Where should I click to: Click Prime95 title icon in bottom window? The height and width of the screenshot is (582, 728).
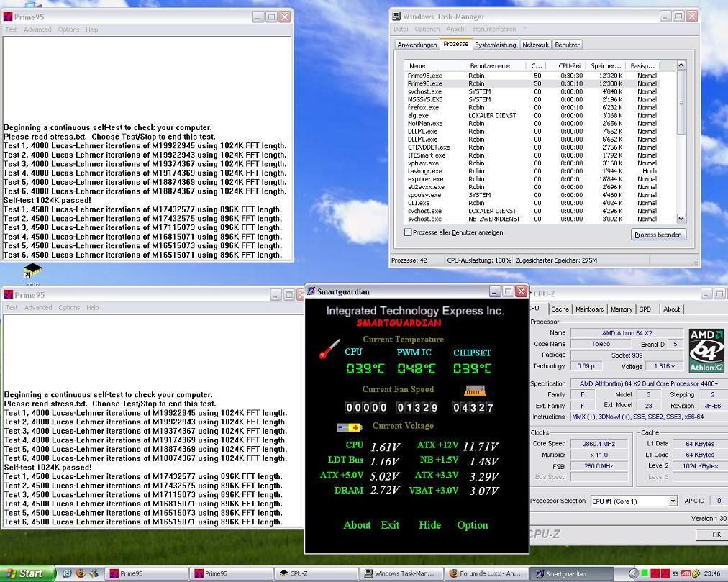pos(9,294)
